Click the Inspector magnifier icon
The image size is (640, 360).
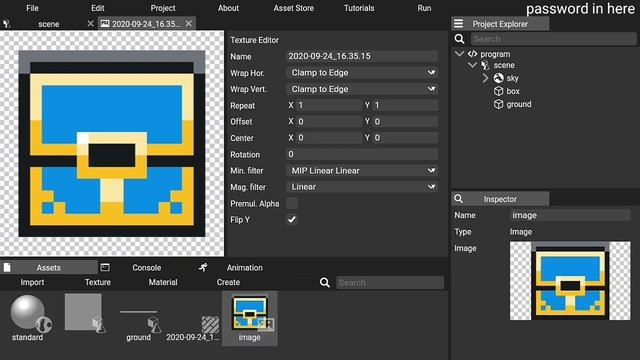(458, 199)
